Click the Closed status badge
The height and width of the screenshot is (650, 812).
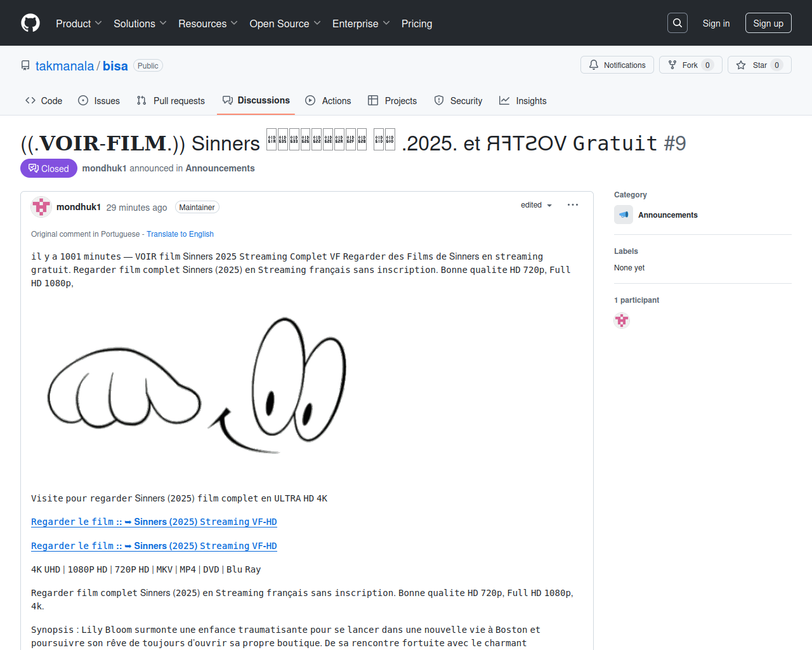[x=49, y=168]
